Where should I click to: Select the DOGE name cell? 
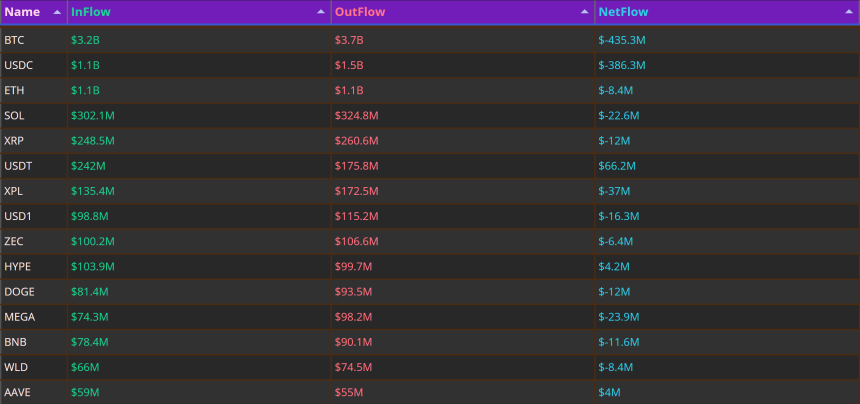pyautogui.click(x=34, y=292)
